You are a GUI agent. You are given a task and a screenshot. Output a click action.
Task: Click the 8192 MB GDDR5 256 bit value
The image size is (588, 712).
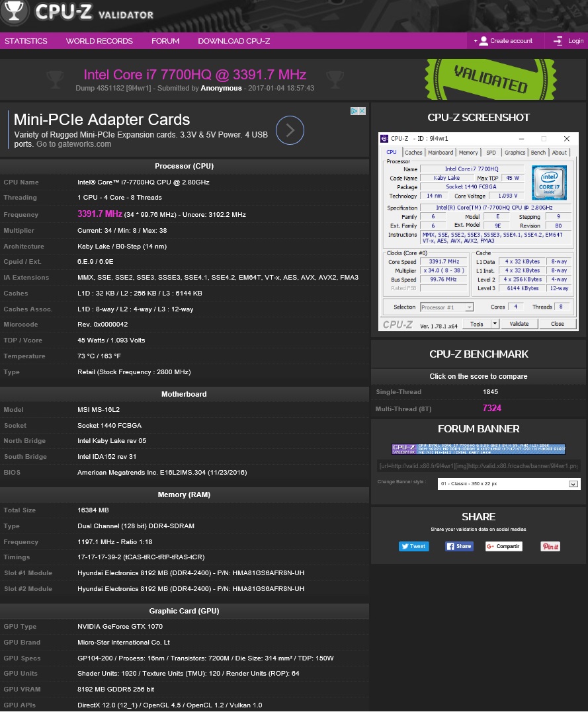pos(116,690)
